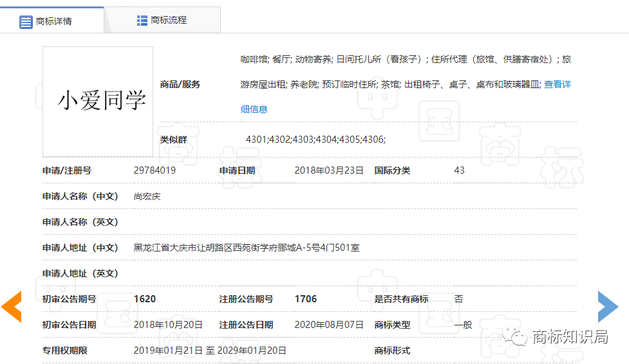629x364 pixels.
Task: Click the 申请人名称（英文） label
Action: (x=80, y=222)
